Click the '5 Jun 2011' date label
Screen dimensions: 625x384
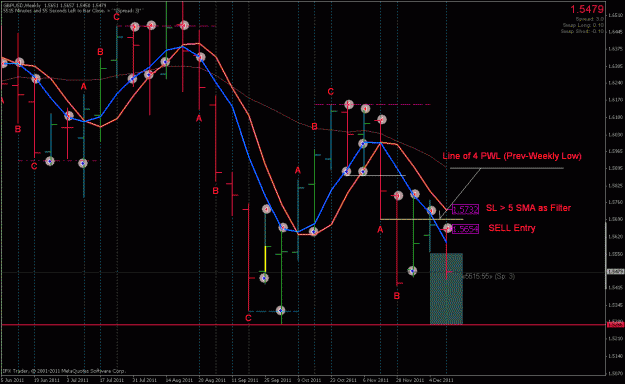pyautogui.click(x=12, y=380)
